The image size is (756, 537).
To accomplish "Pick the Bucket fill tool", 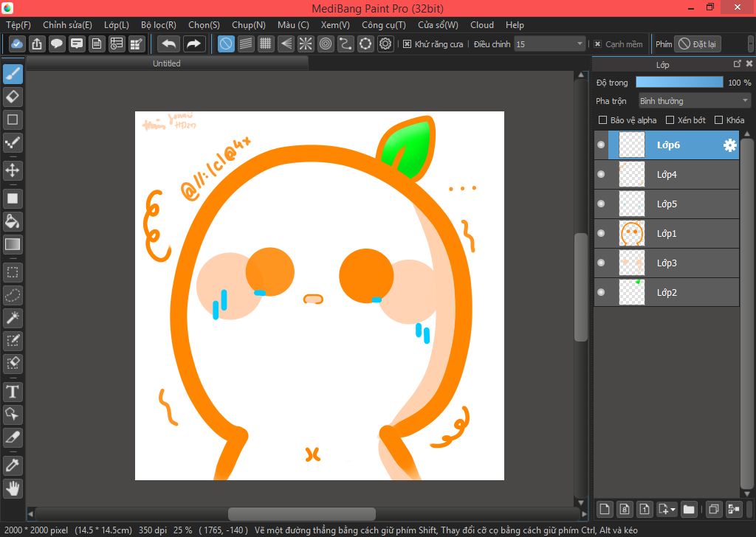I will click(x=13, y=221).
